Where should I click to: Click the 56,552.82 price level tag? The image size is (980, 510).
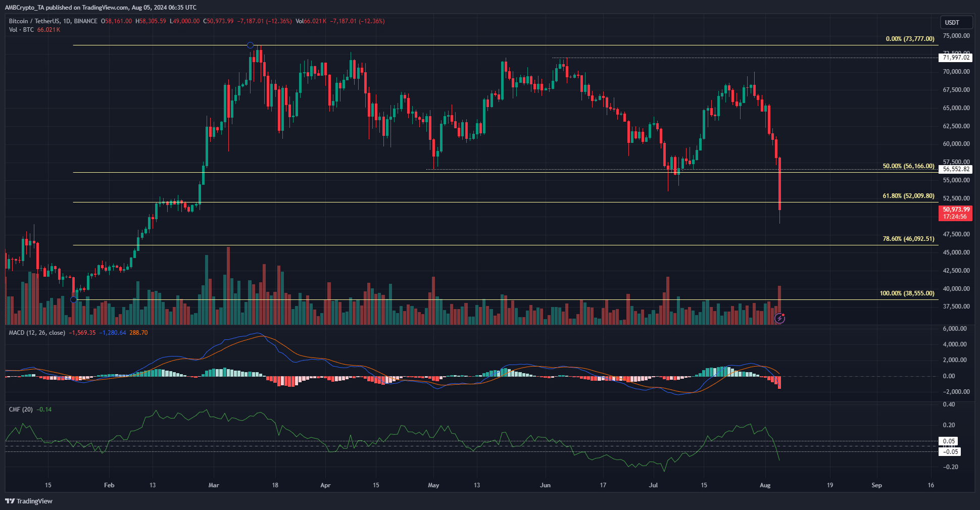956,169
